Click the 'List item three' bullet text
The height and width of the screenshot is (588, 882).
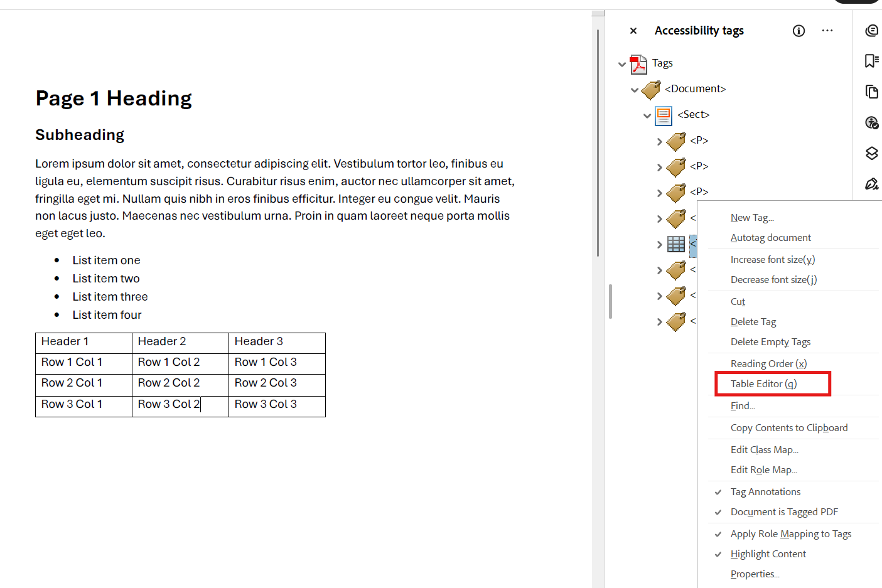[x=110, y=296]
